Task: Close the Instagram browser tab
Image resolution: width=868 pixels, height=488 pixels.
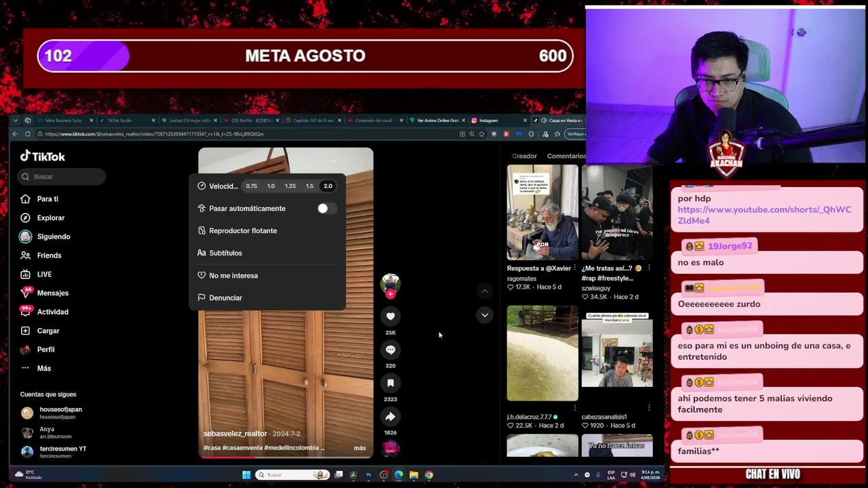Action: click(x=525, y=121)
